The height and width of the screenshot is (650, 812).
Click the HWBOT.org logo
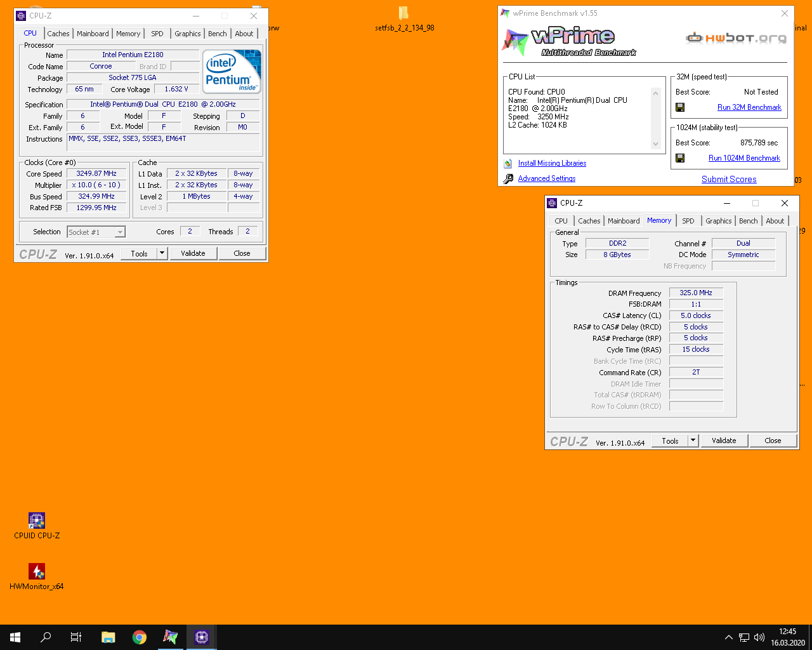tap(737, 38)
